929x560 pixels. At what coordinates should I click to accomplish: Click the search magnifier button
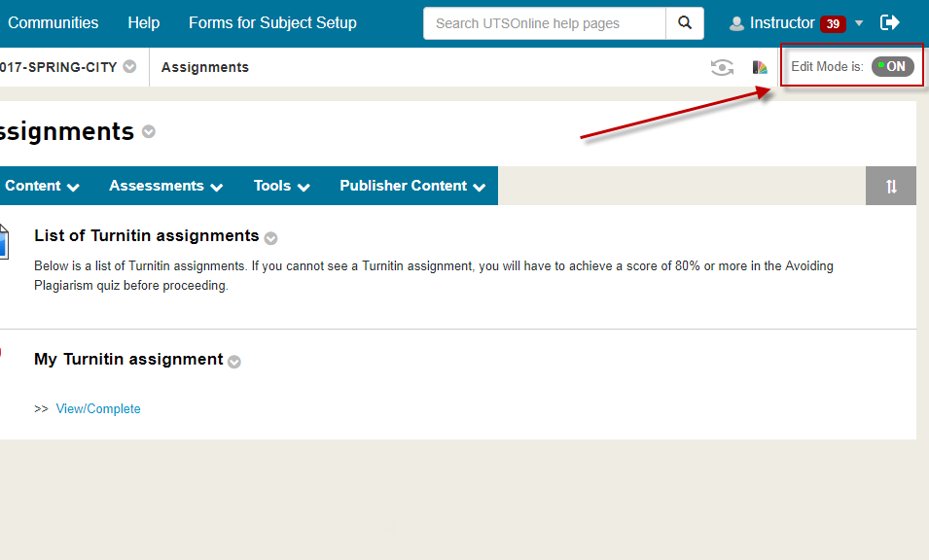pos(685,23)
